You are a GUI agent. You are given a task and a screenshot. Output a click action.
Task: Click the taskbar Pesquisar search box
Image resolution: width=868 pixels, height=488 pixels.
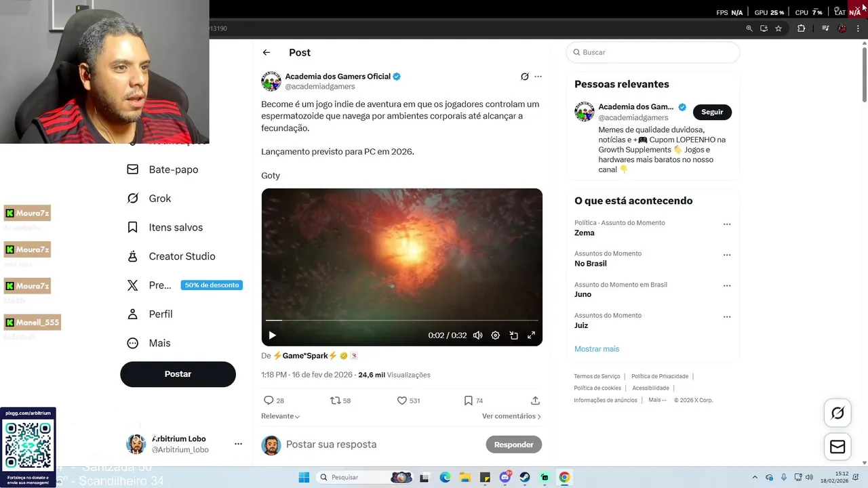[x=365, y=477]
